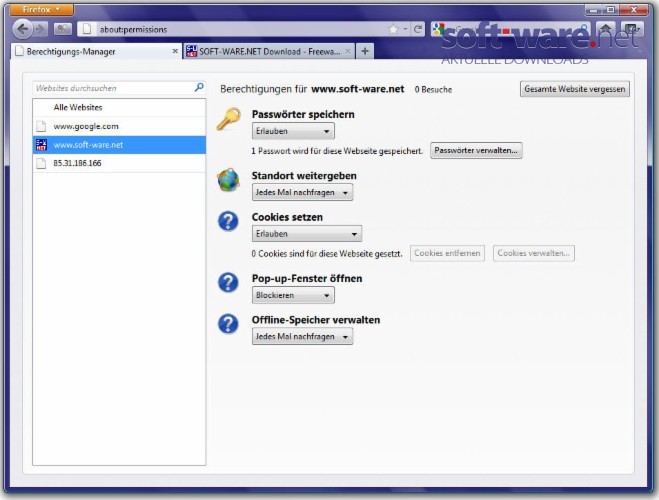The width and height of the screenshot is (659, 500).
Task: Select 85.31.186.166 in the site list
Action: click(x=119, y=163)
